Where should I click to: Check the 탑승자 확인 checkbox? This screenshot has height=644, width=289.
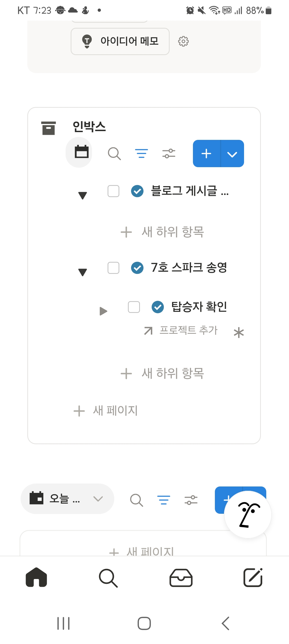[x=134, y=307]
